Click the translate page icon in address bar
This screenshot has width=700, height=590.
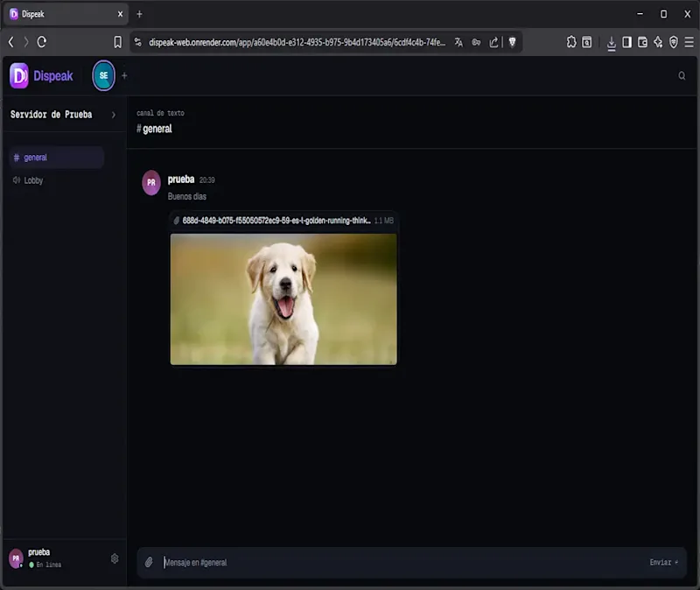(458, 42)
